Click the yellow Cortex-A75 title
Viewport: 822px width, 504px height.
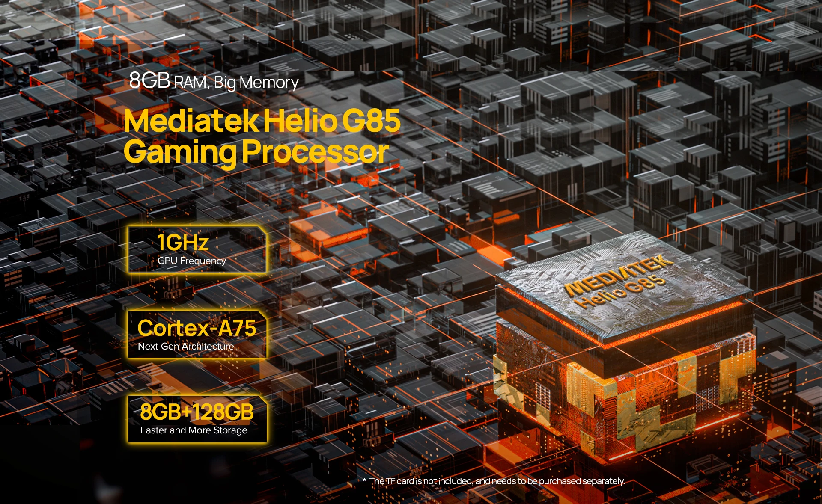tap(197, 328)
